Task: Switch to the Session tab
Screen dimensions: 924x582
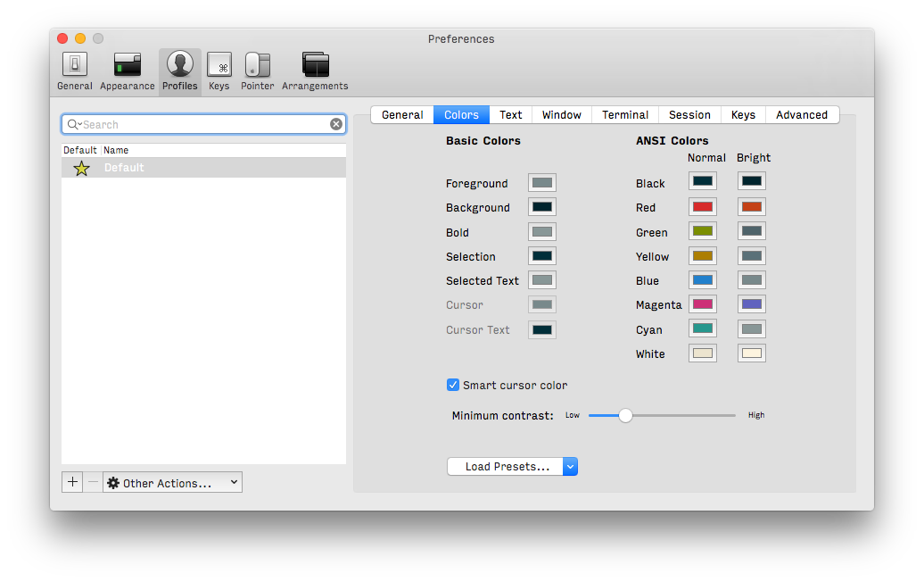Action: click(x=690, y=115)
